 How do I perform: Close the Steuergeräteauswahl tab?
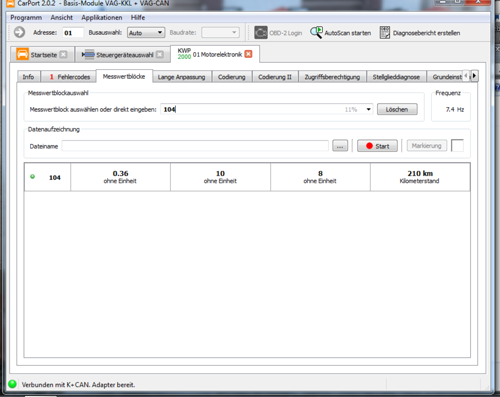[x=160, y=54]
